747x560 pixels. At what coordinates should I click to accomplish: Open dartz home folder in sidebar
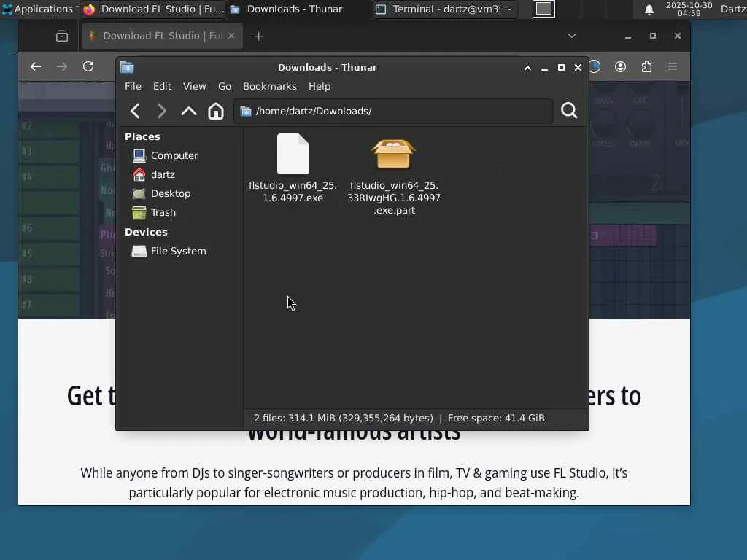[153, 175]
